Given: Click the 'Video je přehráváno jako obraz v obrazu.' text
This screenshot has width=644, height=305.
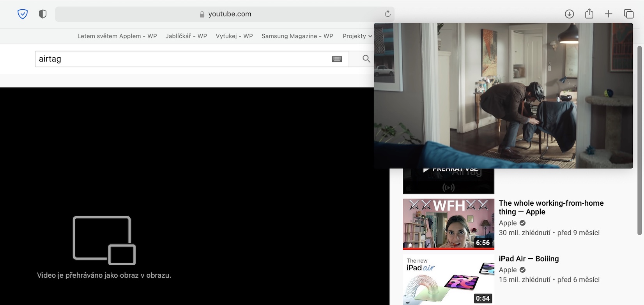Looking at the screenshot, I should point(104,275).
